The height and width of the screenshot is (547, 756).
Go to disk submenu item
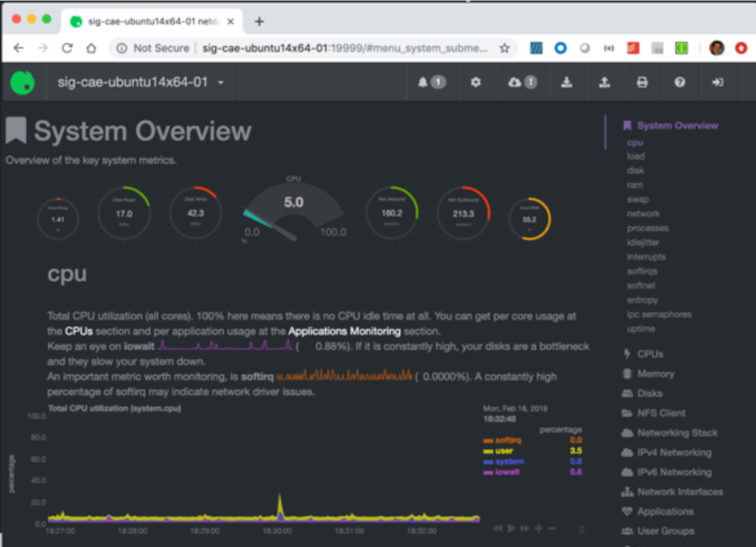(635, 171)
